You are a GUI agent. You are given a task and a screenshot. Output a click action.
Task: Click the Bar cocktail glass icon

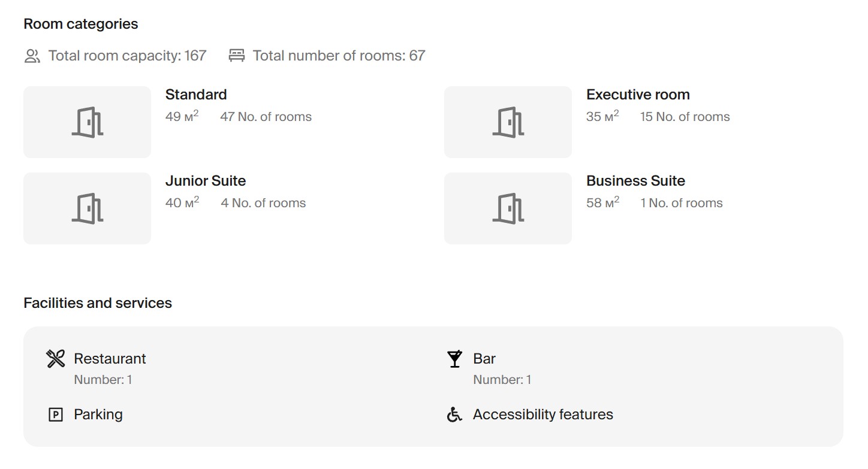455,359
